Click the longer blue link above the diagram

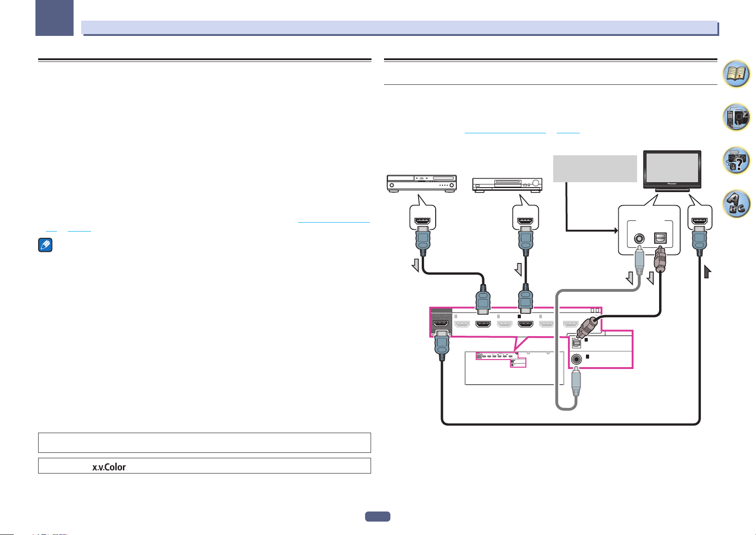pos(505,133)
